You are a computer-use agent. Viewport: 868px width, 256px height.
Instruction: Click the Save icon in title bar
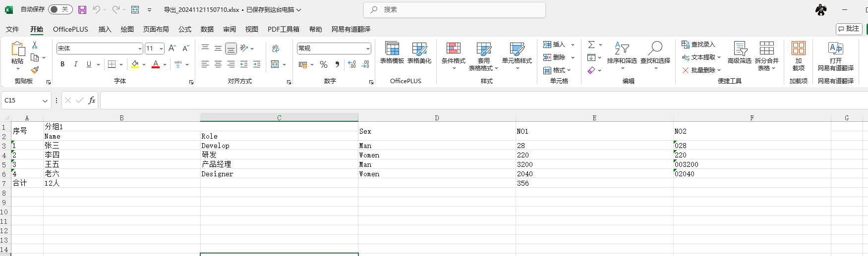coord(82,9)
